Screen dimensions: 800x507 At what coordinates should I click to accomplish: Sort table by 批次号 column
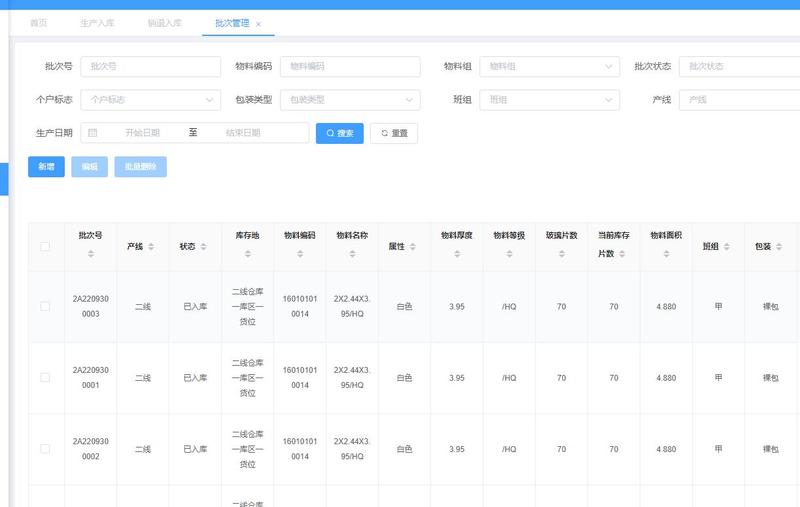point(91,254)
